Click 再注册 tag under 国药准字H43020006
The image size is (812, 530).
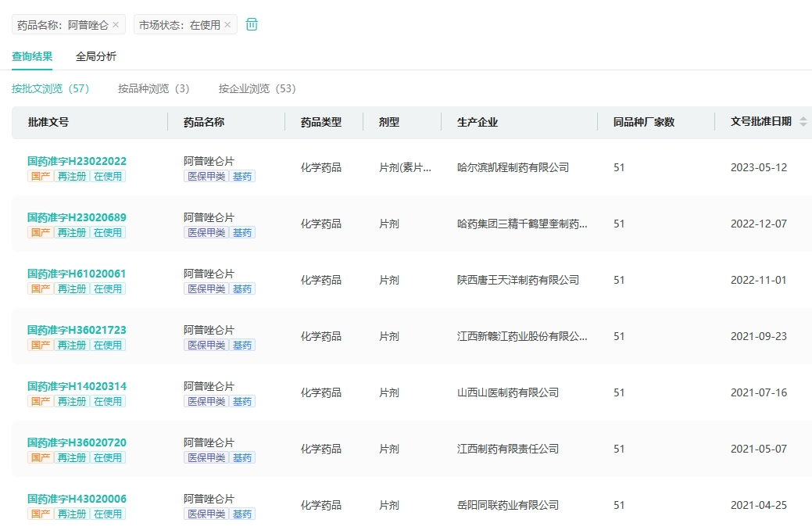click(x=72, y=514)
